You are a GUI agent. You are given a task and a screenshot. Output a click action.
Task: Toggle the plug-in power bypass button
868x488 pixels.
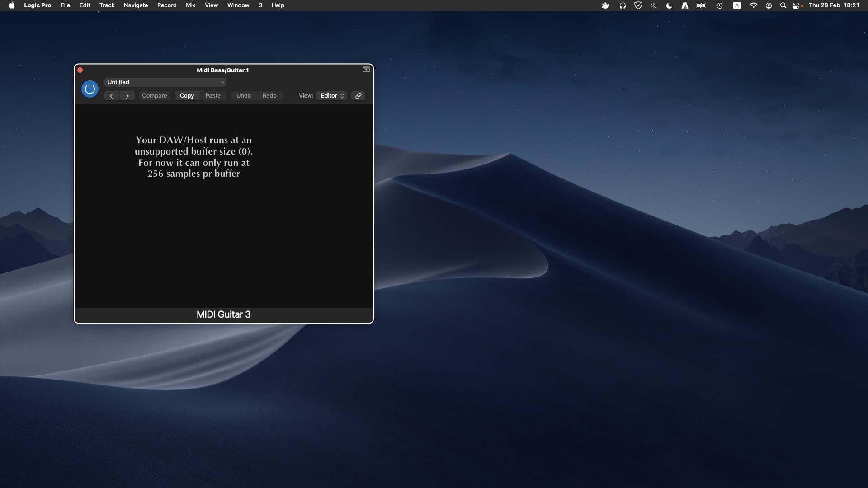pos(90,89)
